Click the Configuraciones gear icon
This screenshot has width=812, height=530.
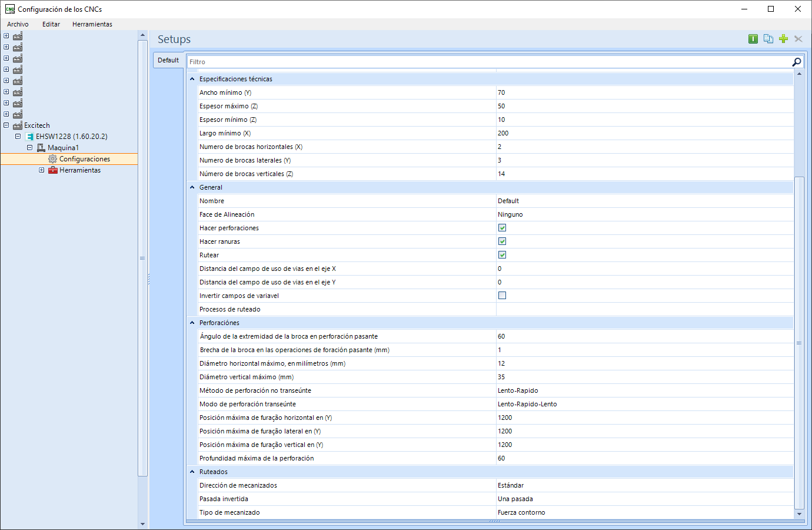click(x=53, y=159)
